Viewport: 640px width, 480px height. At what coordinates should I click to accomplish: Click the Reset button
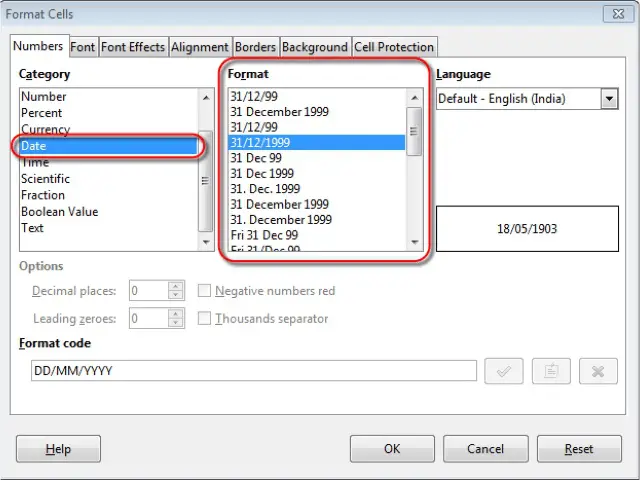pos(579,449)
